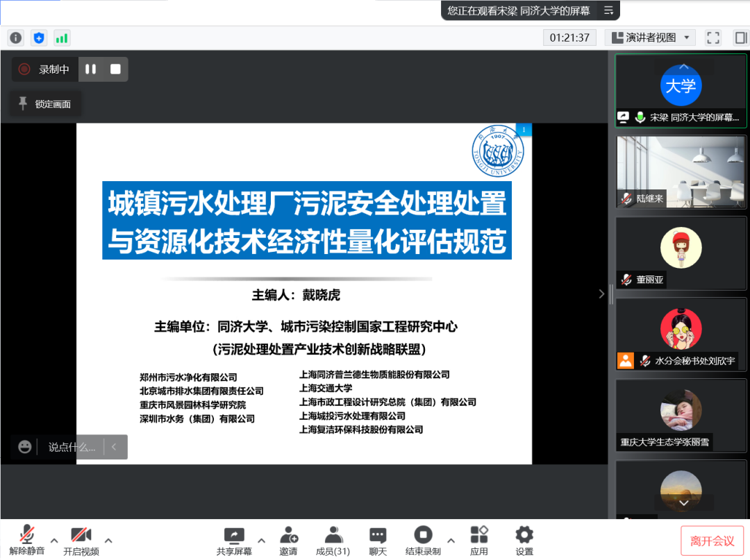Check the green network signal icon

pyautogui.click(x=62, y=37)
